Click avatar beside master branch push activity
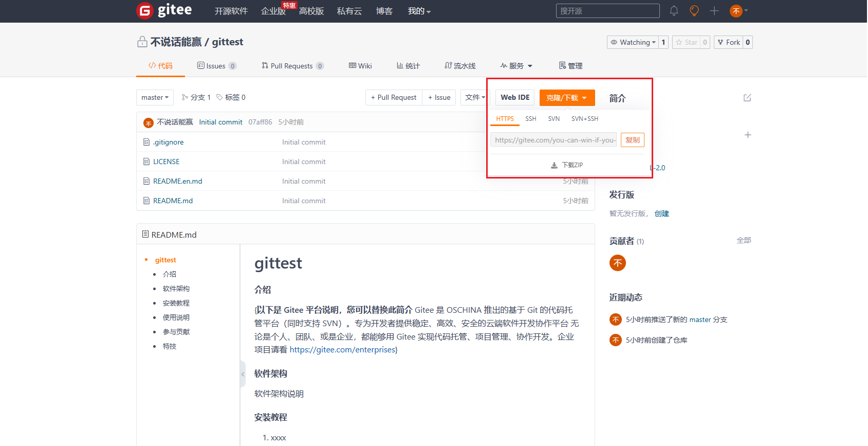 pos(616,319)
